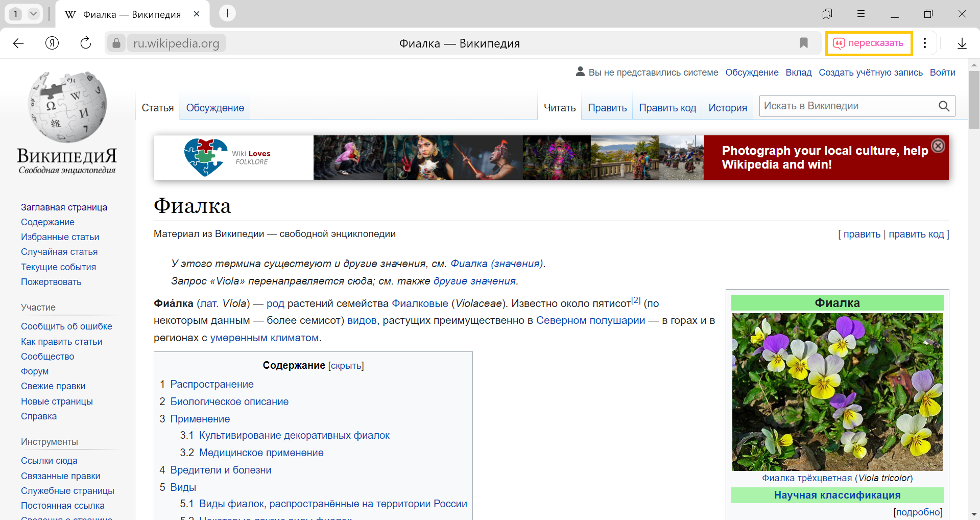Click the padlock site security icon
The height and width of the screenshot is (520, 980).
click(x=116, y=43)
